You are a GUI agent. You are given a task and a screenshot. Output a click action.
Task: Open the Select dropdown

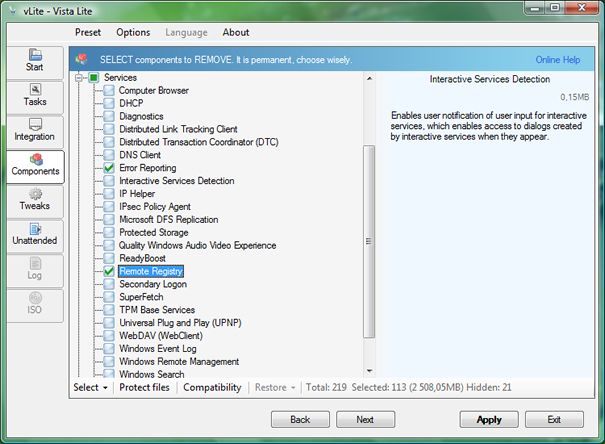pos(91,387)
